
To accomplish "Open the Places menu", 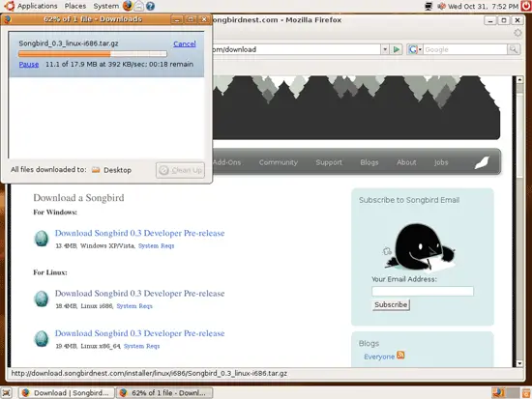I will pyautogui.click(x=75, y=6).
